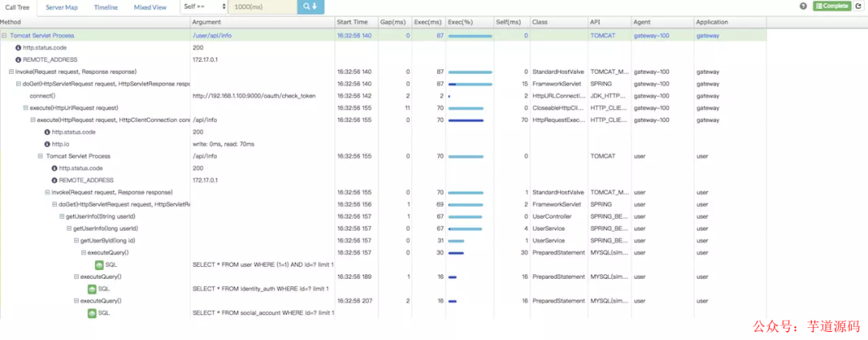Click the Start Time column header

click(x=357, y=23)
